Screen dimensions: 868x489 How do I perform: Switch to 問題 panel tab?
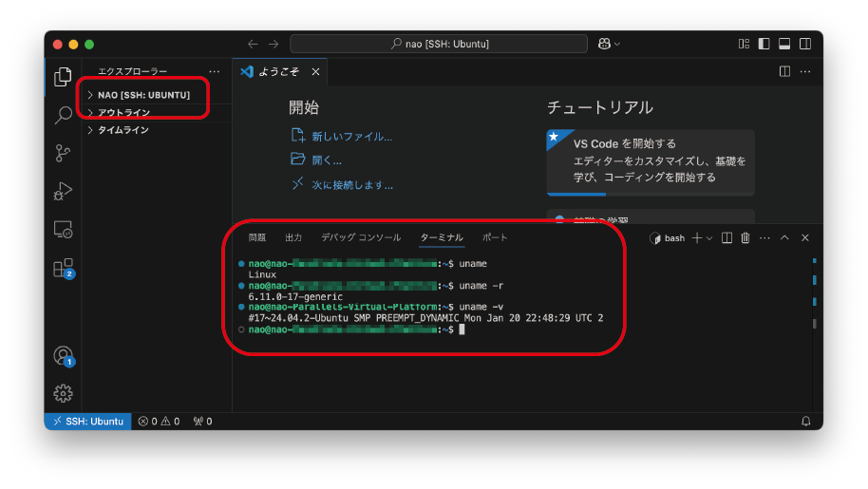coord(256,237)
